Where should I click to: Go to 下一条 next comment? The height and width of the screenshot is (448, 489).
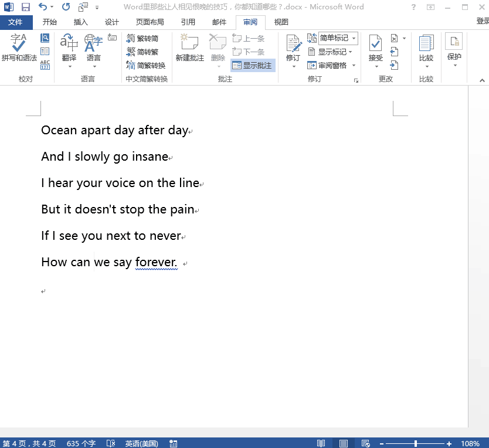tap(249, 52)
